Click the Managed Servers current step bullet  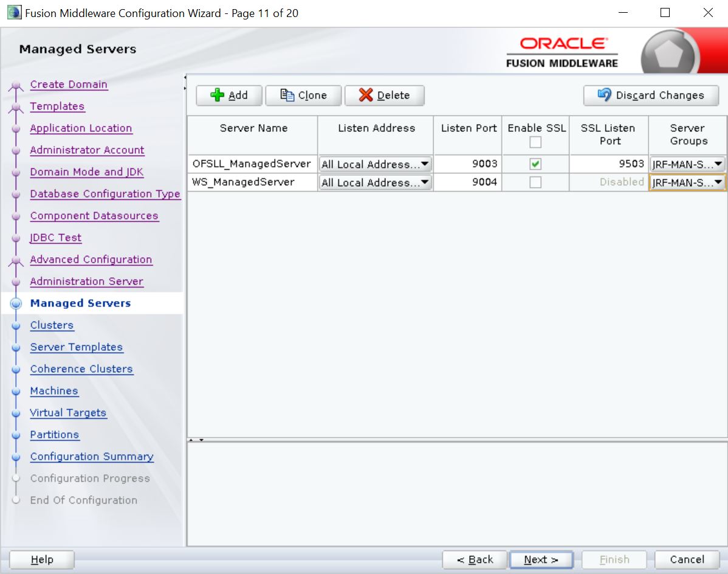click(16, 303)
